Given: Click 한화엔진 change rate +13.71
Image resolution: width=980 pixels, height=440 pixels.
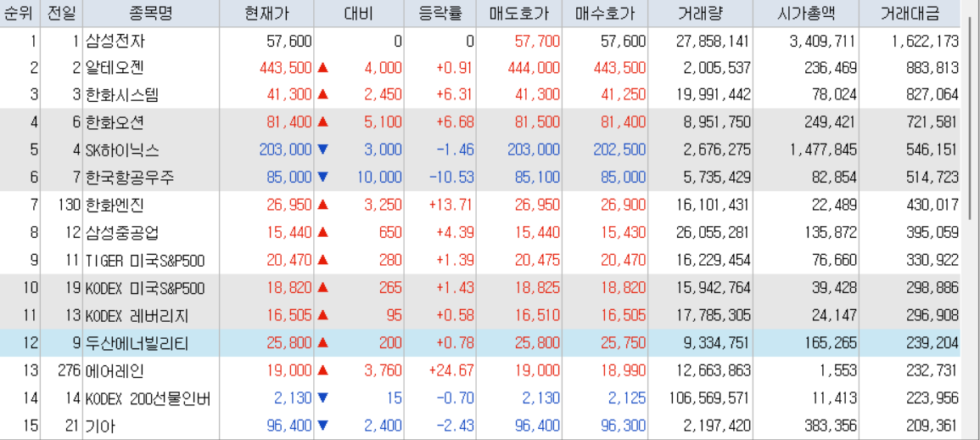Looking at the screenshot, I should pos(450,205).
